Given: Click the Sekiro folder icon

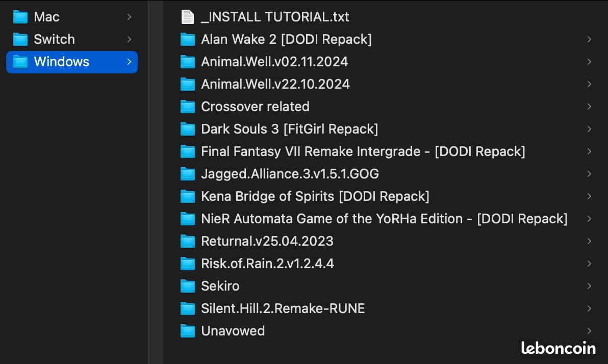Looking at the screenshot, I should point(188,287).
